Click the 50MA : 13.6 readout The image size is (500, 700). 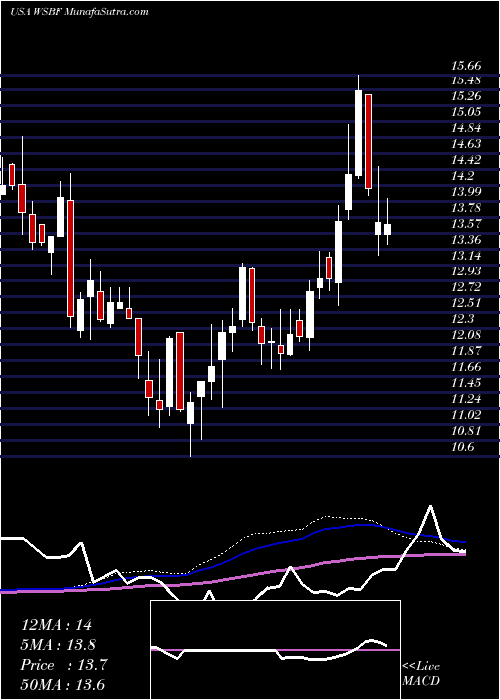click(63, 685)
